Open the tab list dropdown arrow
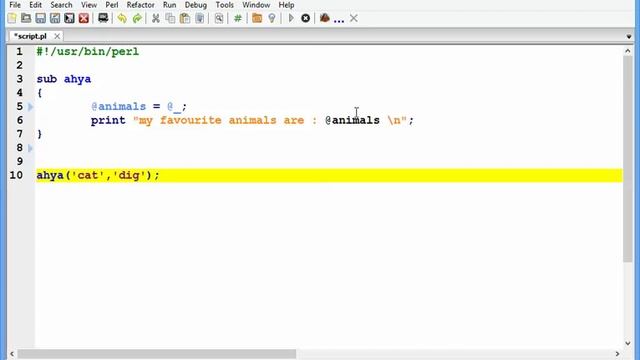The height and width of the screenshot is (360, 640). pos(629,37)
